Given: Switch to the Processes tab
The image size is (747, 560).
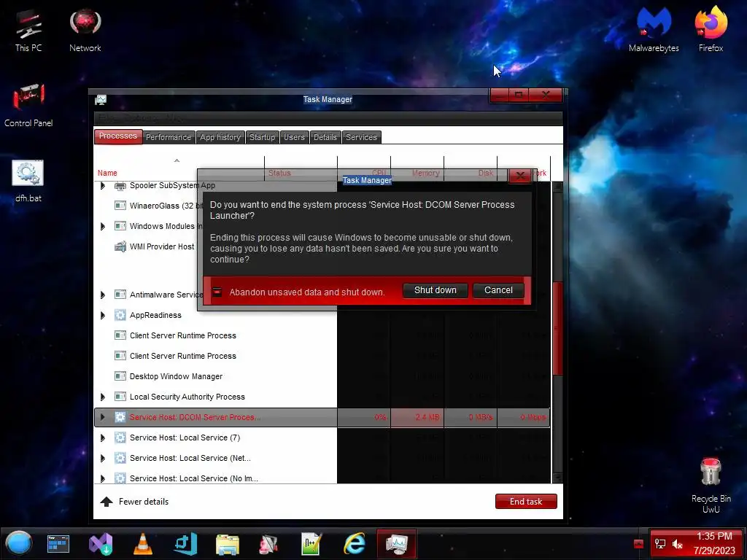Looking at the screenshot, I should click(118, 136).
